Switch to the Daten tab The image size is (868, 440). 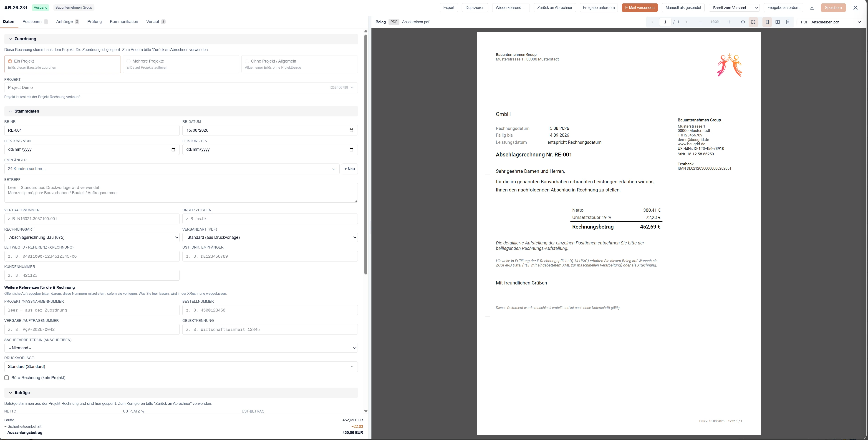(x=9, y=22)
